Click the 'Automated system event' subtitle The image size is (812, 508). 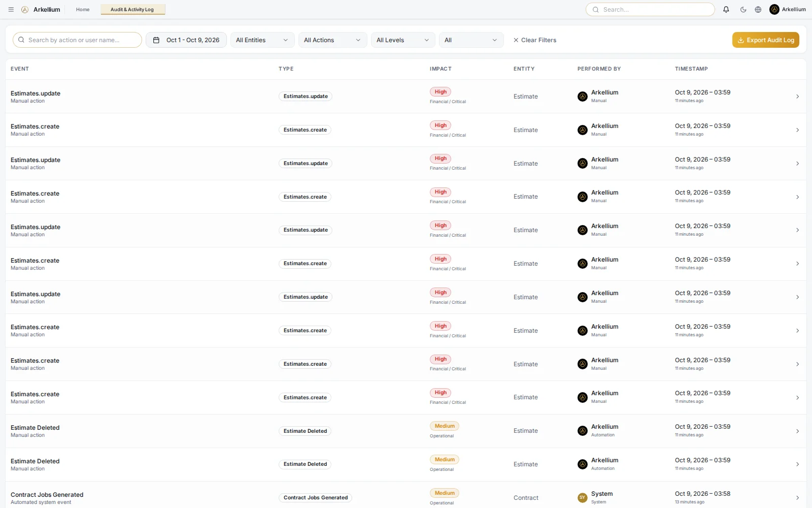41,502
